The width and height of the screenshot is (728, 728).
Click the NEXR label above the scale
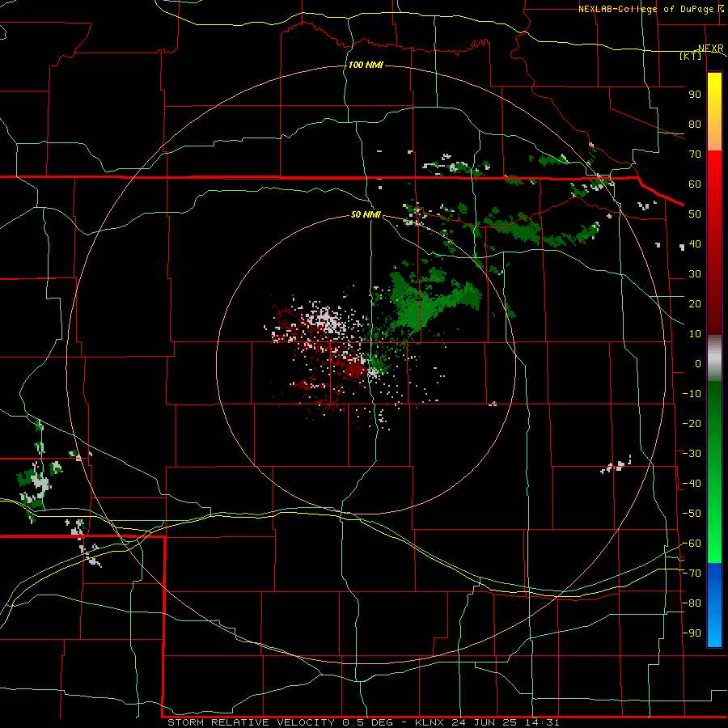[711, 49]
